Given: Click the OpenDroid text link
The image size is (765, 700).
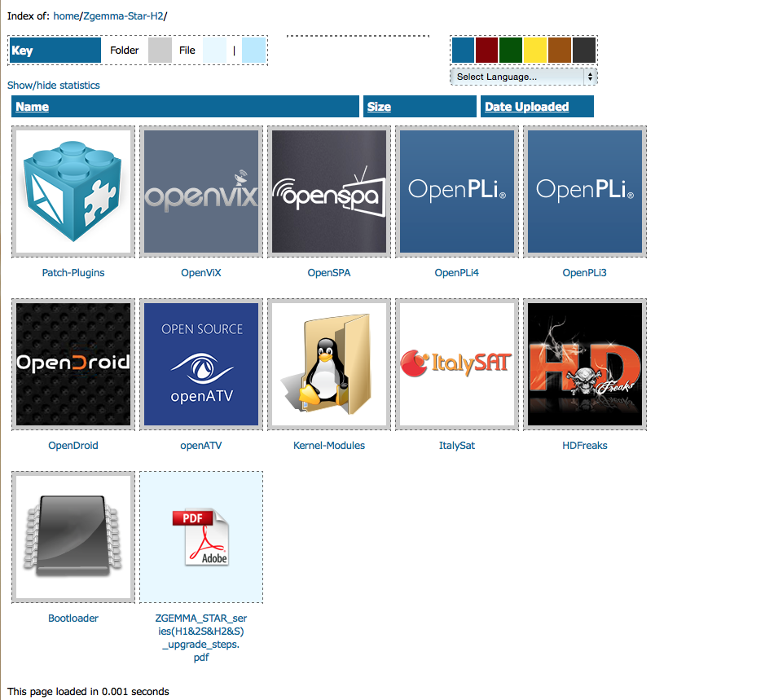Looking at the screenshot, I should point(73,446).
